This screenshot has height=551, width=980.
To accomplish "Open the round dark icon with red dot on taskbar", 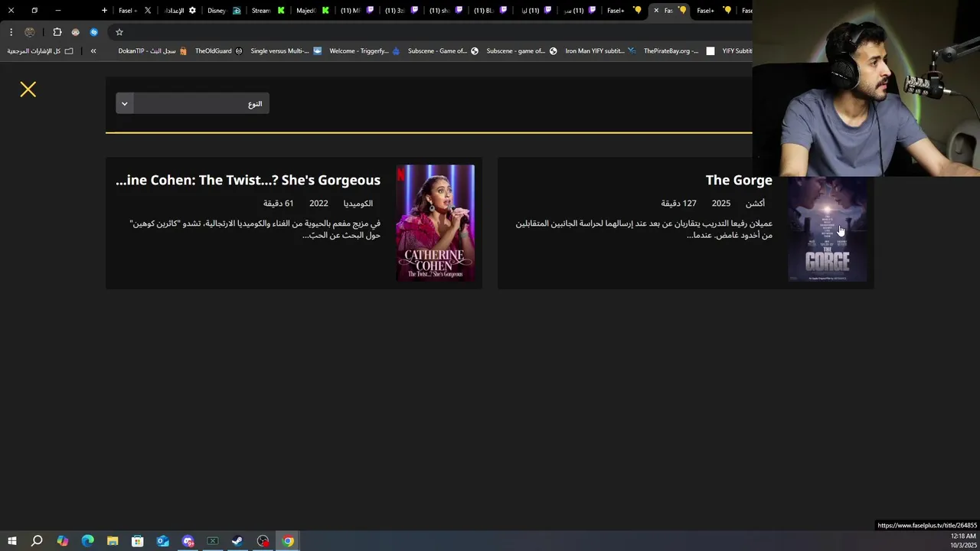I will click(x=263, y=541).
